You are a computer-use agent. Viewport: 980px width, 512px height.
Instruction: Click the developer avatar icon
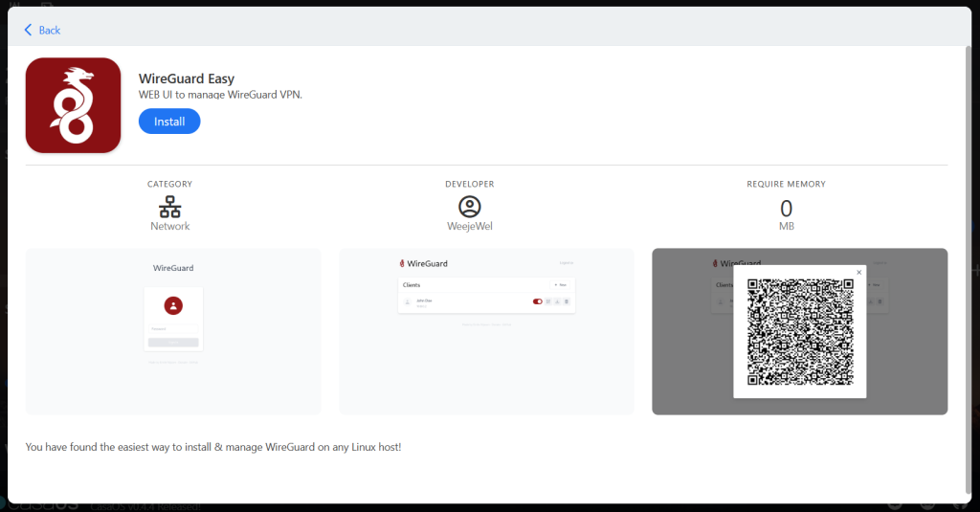pyautogui.click(x=469, y=207)
